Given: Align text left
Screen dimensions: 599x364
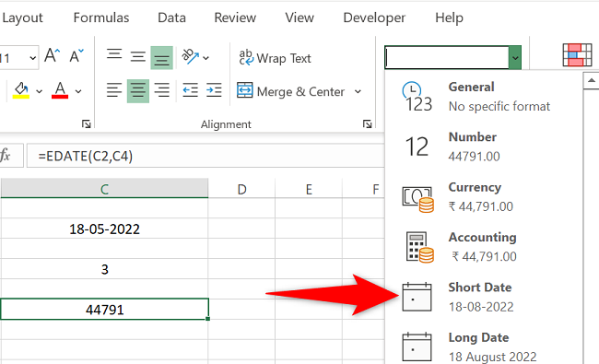Looking at the screenshot, I should tap(114, 90).
